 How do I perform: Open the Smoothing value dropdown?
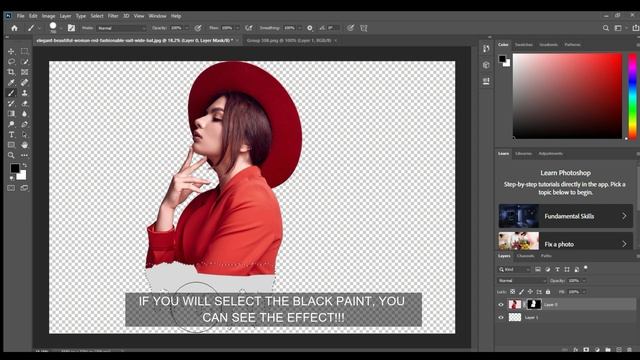300,28
